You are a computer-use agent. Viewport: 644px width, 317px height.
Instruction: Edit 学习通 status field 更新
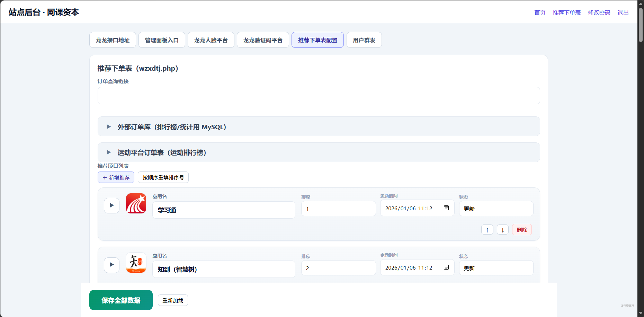(496, 209)
